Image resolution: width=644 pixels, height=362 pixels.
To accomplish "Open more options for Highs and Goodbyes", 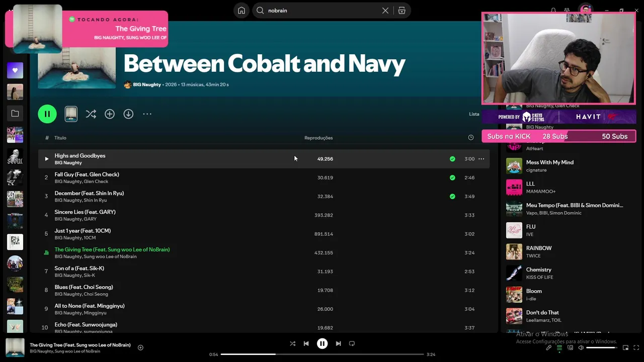I will (x=481, y=159).
